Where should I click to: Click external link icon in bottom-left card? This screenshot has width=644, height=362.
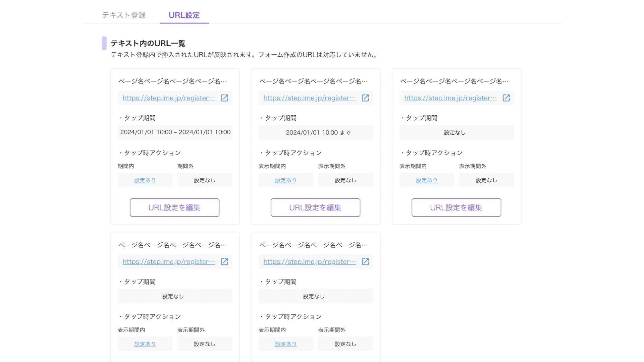point(224,262)
